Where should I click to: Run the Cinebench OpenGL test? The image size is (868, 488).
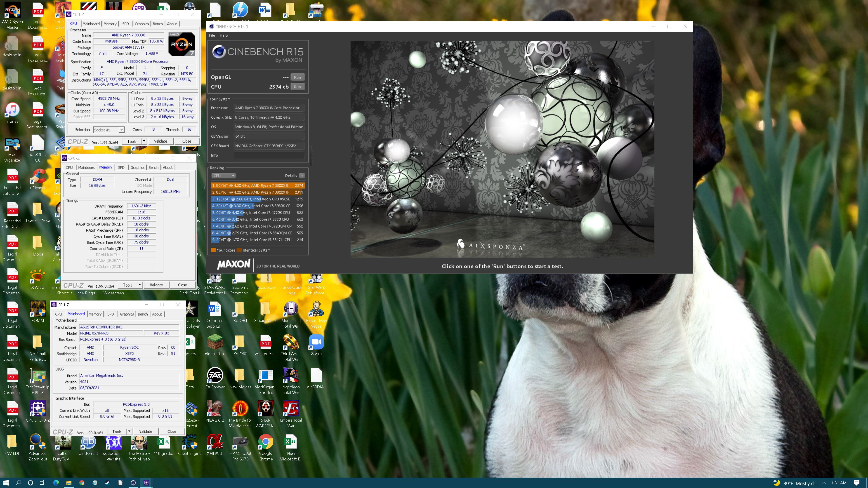pyautogui.click(x=297, y=77)
